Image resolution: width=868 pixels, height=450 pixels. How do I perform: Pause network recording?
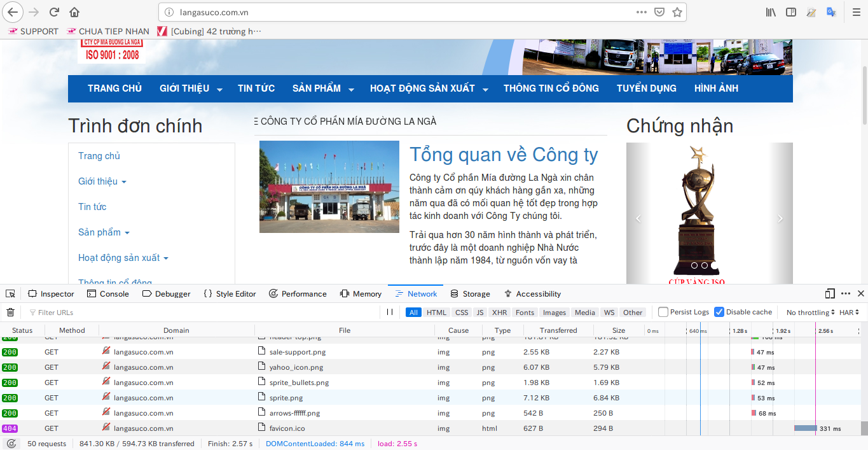tap(390, 312)
